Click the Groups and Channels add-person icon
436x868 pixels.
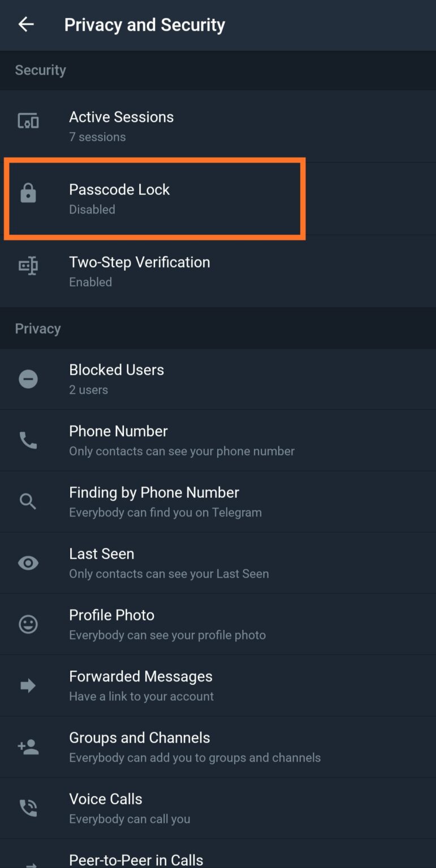coord(28,747)
